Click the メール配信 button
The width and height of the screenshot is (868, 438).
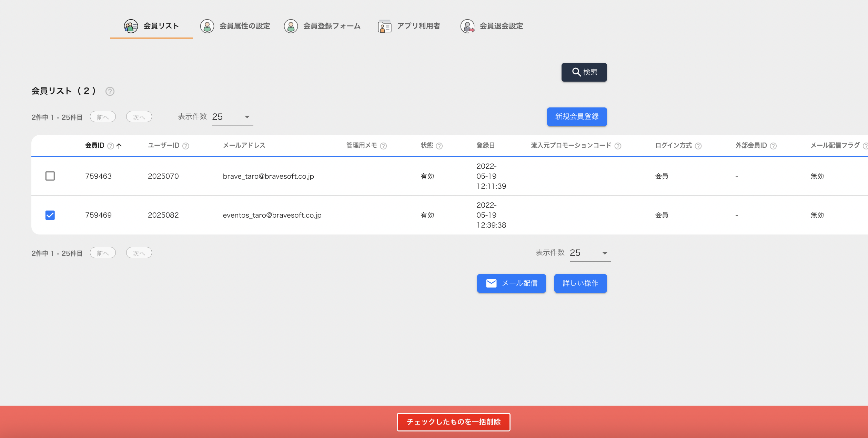[512, 283]
